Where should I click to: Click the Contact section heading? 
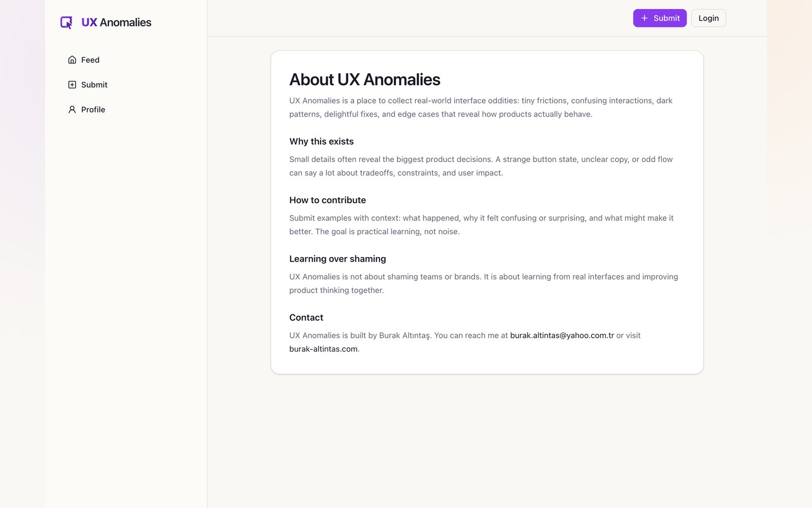pos(306,317)
